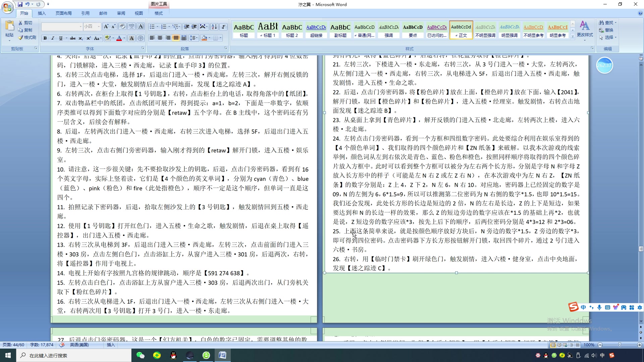The image size is (644, 362).
Task: Switch to Draft view
Action: [577, 345]
